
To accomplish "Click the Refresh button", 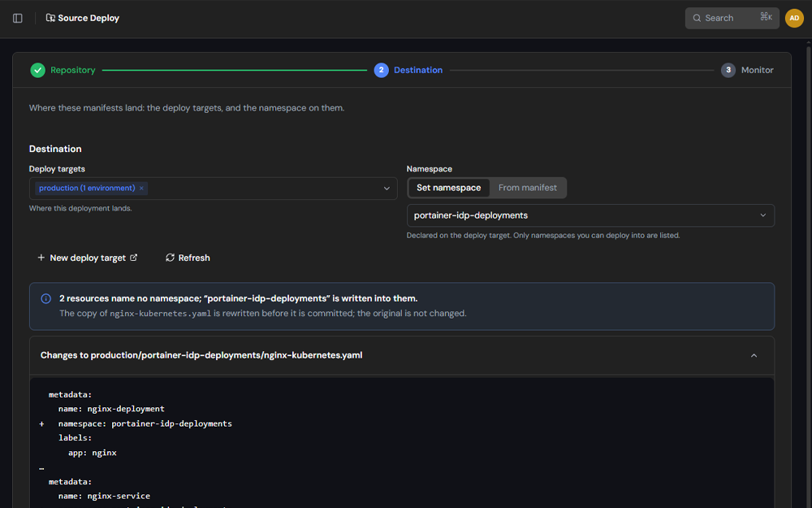I will 188,258.
